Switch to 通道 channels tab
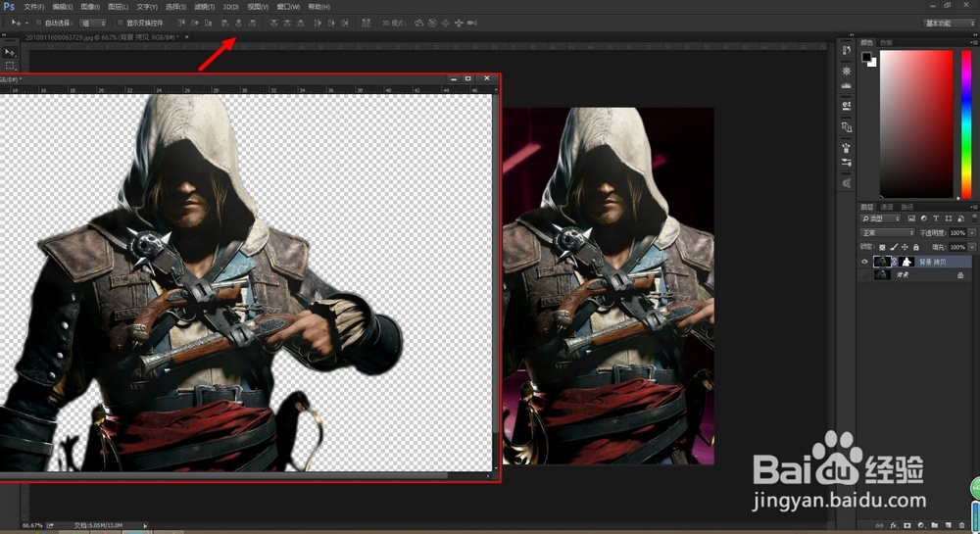This screenshot has height=534, width=980. 887,207
